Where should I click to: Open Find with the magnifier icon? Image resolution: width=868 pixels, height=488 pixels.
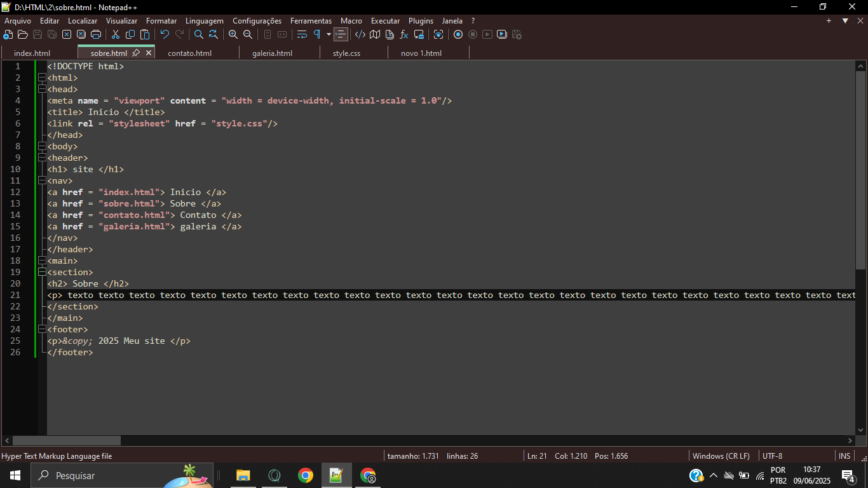tap(199, 34)
